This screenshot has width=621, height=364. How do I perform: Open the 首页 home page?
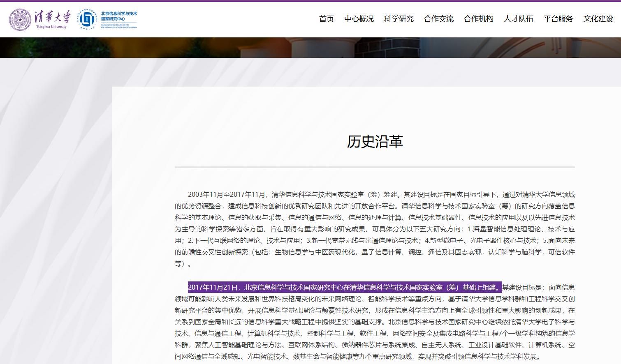click(326, 19)
